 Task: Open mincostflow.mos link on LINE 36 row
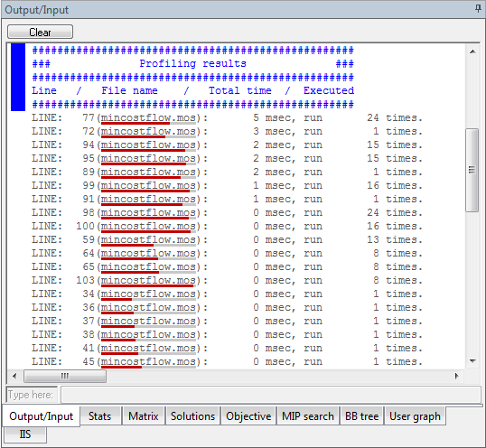coord(148,308)
